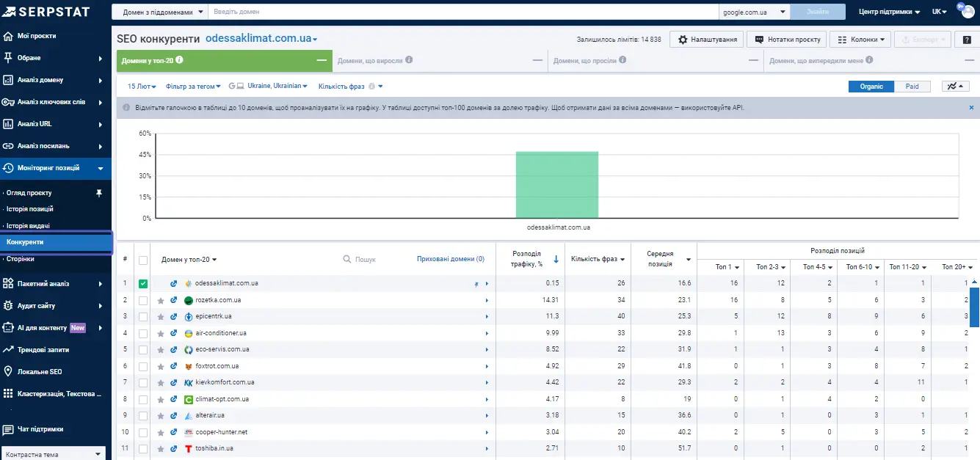Open the help question mark button

pos(967,40)
